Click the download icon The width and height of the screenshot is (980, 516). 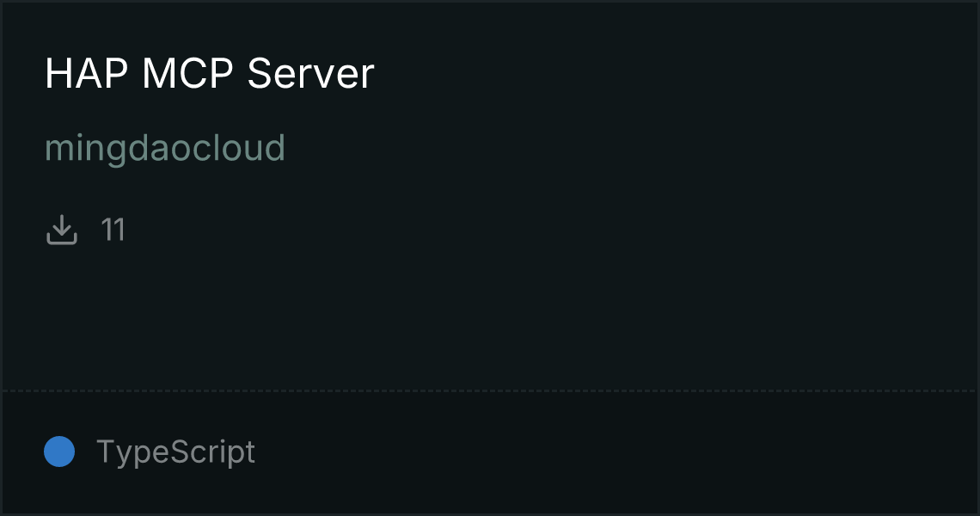tap(62, 230)
